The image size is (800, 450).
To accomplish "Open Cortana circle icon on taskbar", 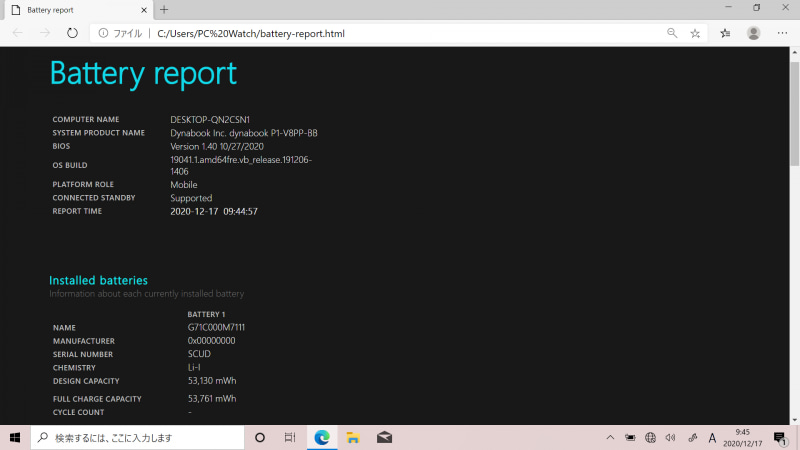I will pos(260,437).
